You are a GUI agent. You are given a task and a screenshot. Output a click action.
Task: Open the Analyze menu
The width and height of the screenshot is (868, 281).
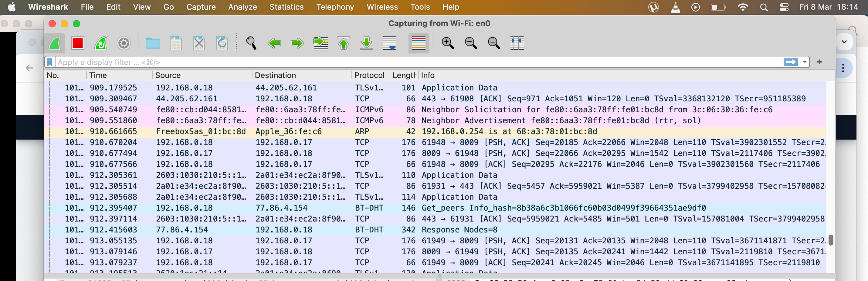point(242,7)
